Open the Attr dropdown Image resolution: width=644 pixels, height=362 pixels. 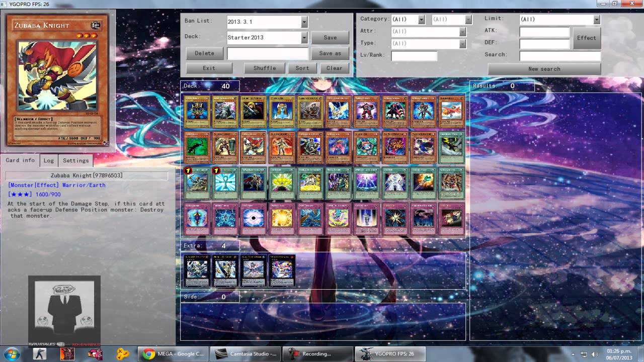(x=463, y=31)
